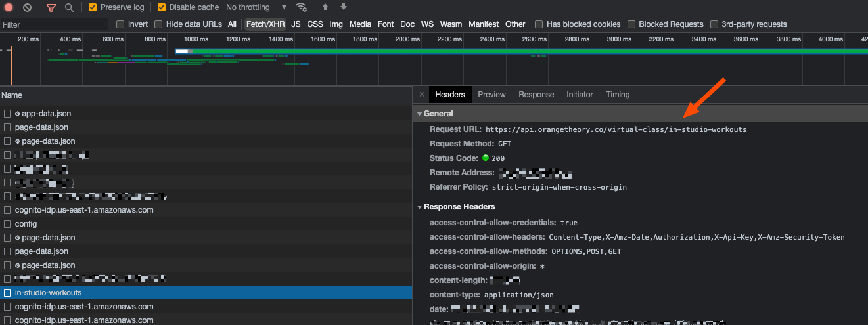Open the network search magnifier

click(69, 7)
